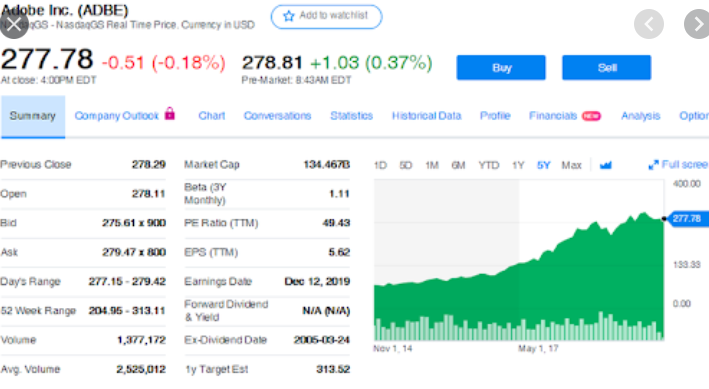Open the Summary tab
Image resolution: width=709 pixels, height=389 pixels.
[x=33, y=116]
